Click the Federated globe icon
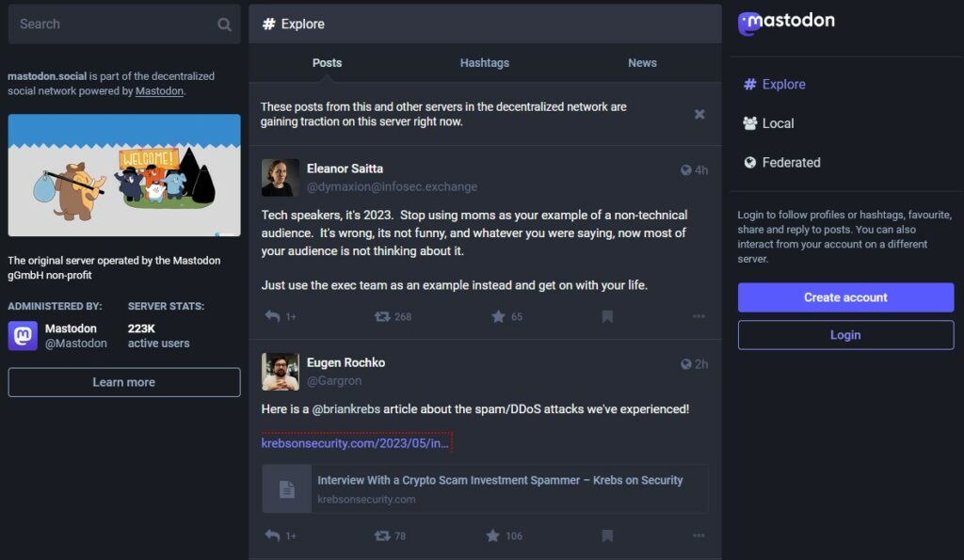 coord(749,163)
